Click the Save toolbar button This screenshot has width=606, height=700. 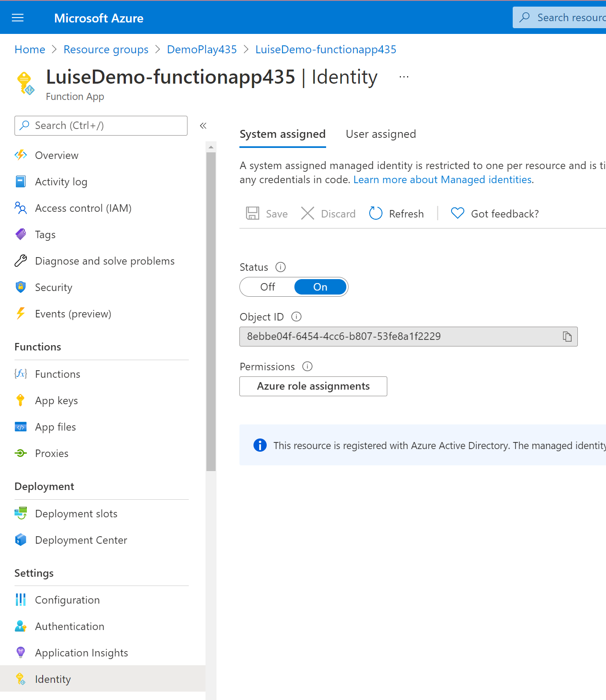click(267, 214)
